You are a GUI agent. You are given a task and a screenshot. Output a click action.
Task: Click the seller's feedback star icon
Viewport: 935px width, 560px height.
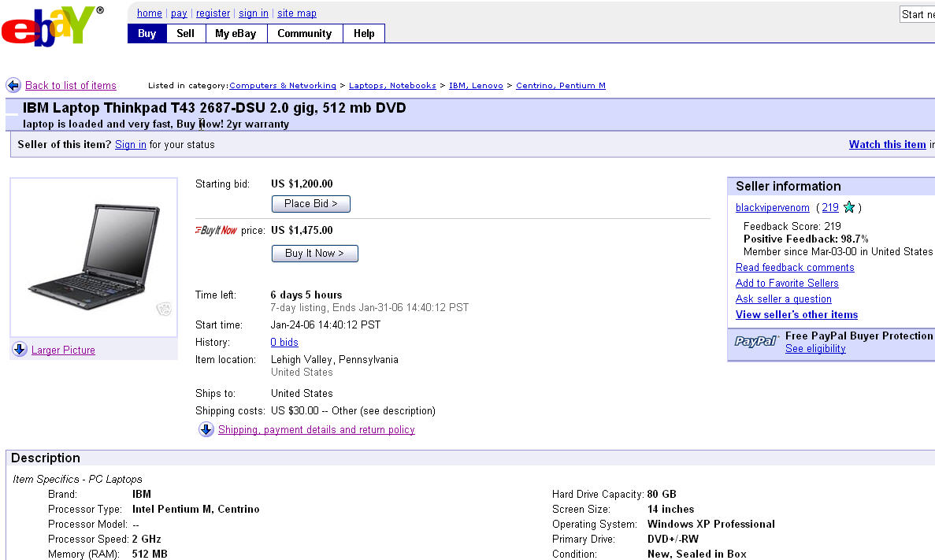(x=848, y=208)
